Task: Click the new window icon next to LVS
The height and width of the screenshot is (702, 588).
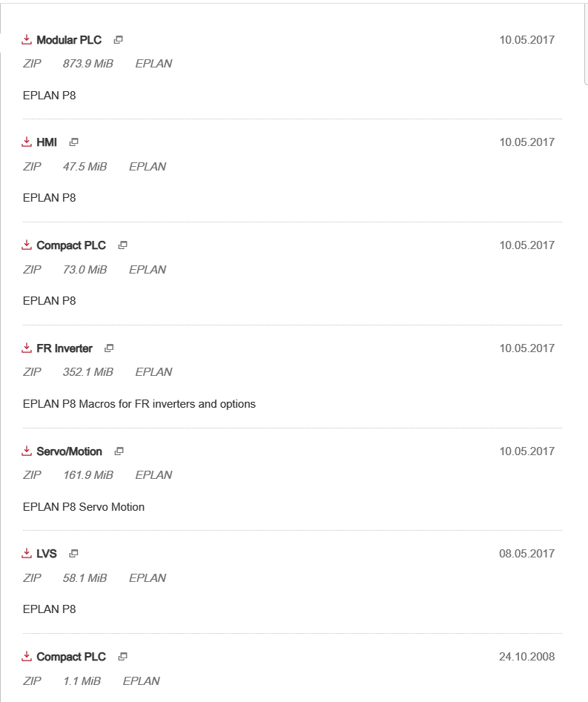Action: [x=73, y=553]
